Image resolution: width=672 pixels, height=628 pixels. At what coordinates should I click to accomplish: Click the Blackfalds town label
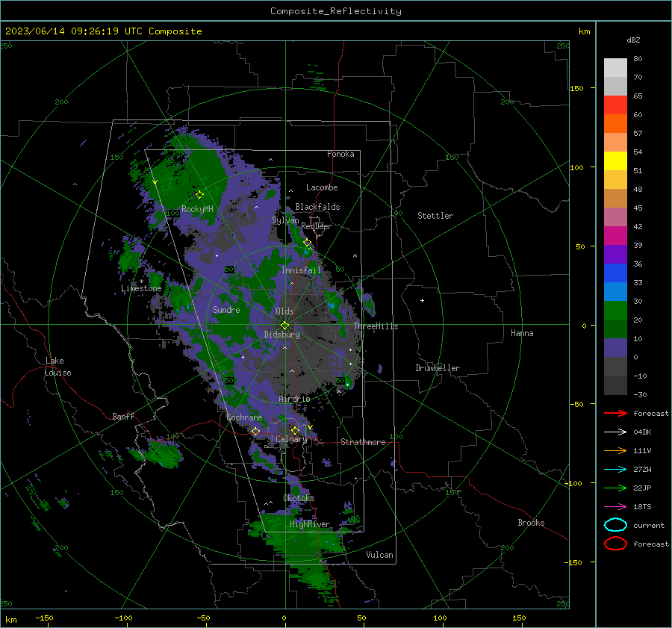click(317, 207)
